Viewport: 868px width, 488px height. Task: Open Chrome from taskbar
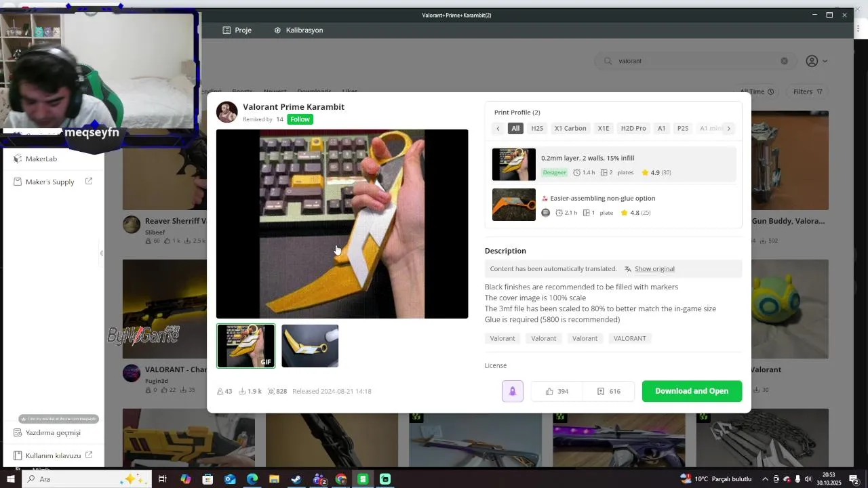(x=341, y=479)
